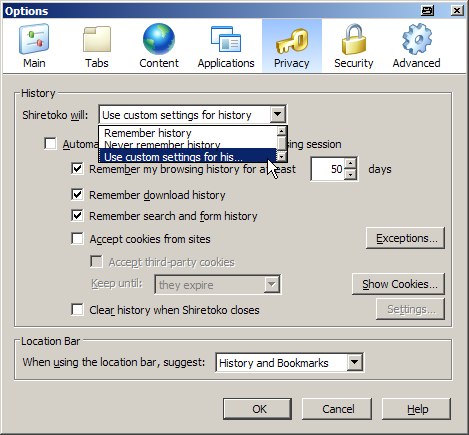This screenshot has width=469, height=435.
Task: Click the Show Cookies button
Action: click(x=398, y=284)
